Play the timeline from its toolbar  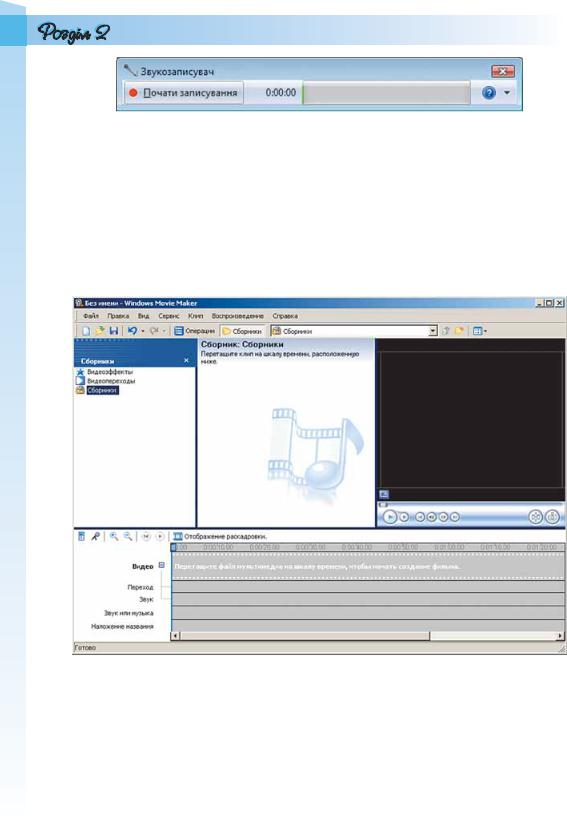coord(160,536)
